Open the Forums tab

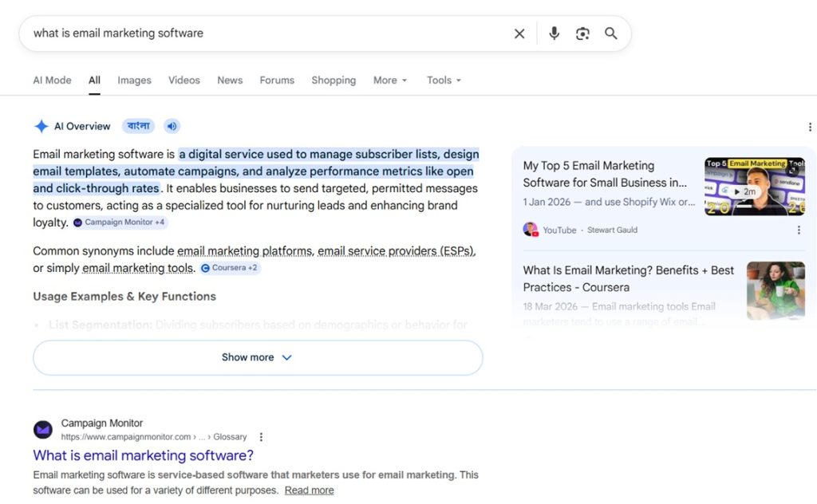(277, 81)
